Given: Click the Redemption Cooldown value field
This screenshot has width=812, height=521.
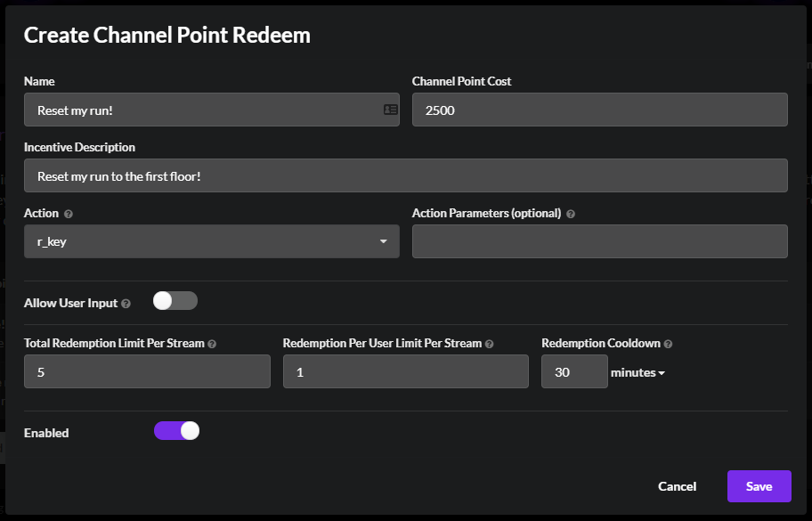Looking at the screenshot, I should pos(574,372).
